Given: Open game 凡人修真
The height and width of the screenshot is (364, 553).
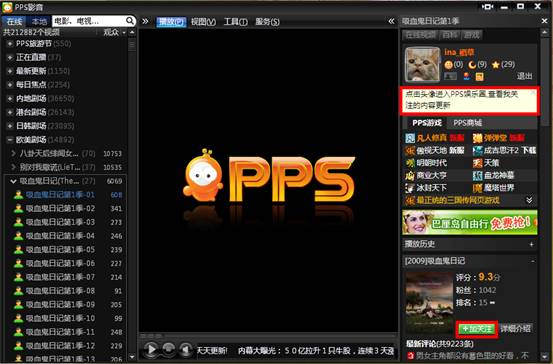Looking at the screenshot, I should point(431,138).
